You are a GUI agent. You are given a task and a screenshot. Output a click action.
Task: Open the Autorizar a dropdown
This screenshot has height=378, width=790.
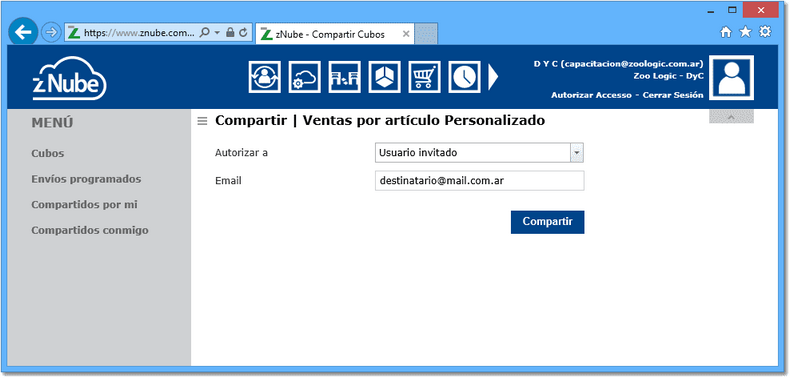coord(479,153)
